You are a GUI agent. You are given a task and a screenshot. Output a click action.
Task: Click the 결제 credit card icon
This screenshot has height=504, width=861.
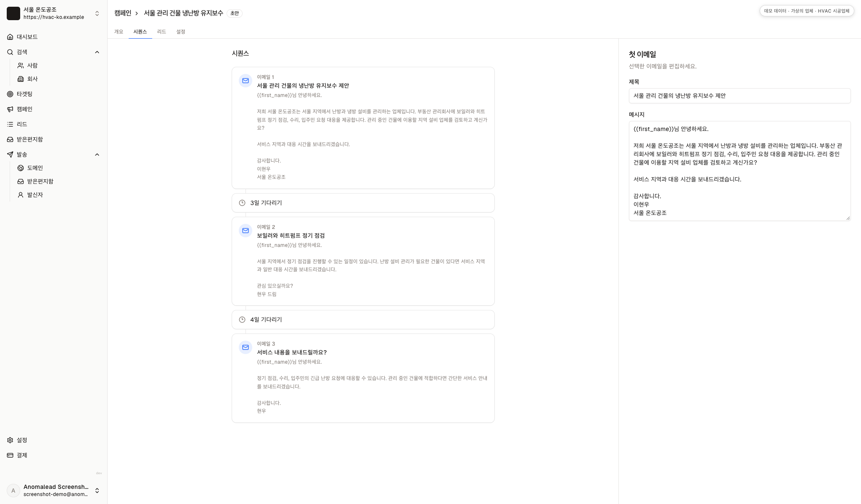pyautogui.click(x=10, y=455)
